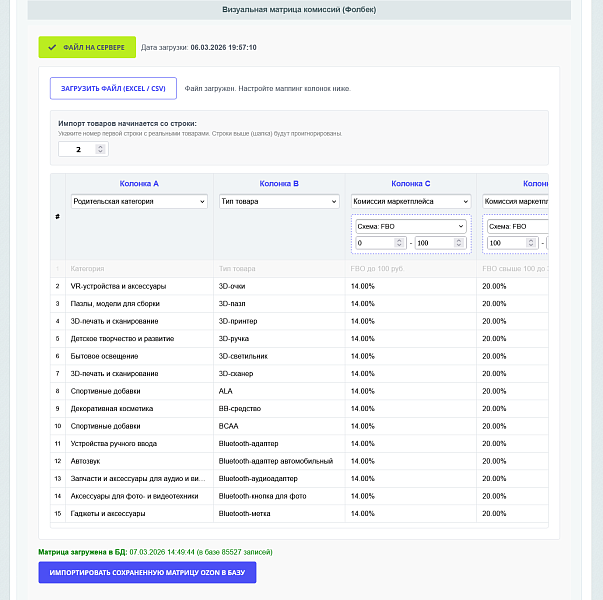
Task: Click the 'Колонка C' header label
Action: tap(411, 183)
